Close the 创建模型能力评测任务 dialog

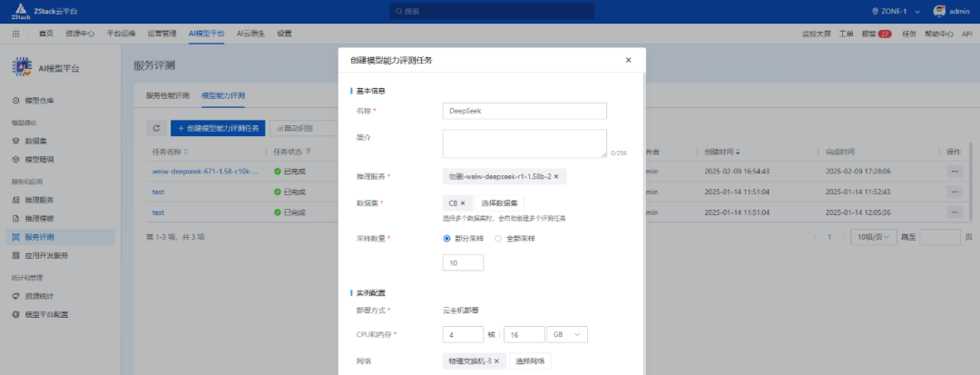point(628,60)
